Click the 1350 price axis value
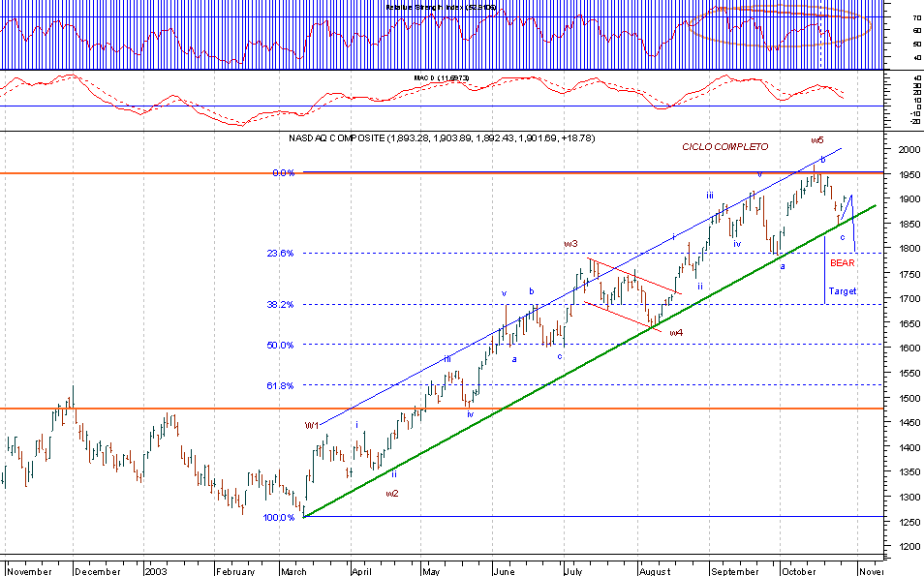The height and width of the screenshot is (576, 924). coord(910,472)
